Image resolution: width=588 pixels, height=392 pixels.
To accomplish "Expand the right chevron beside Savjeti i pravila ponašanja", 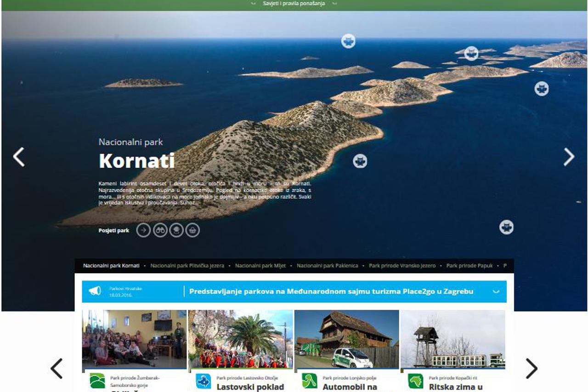I will click(x=334, y=3).
